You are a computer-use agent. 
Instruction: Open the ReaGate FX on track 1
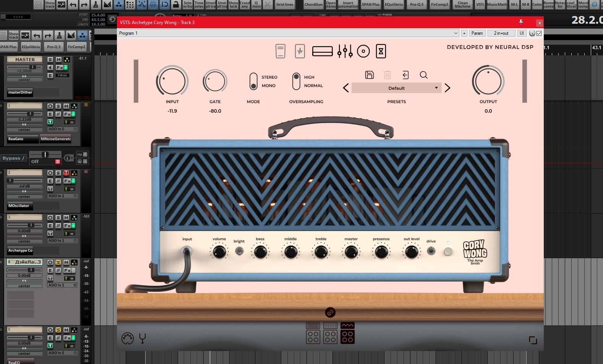pos(23,139)
